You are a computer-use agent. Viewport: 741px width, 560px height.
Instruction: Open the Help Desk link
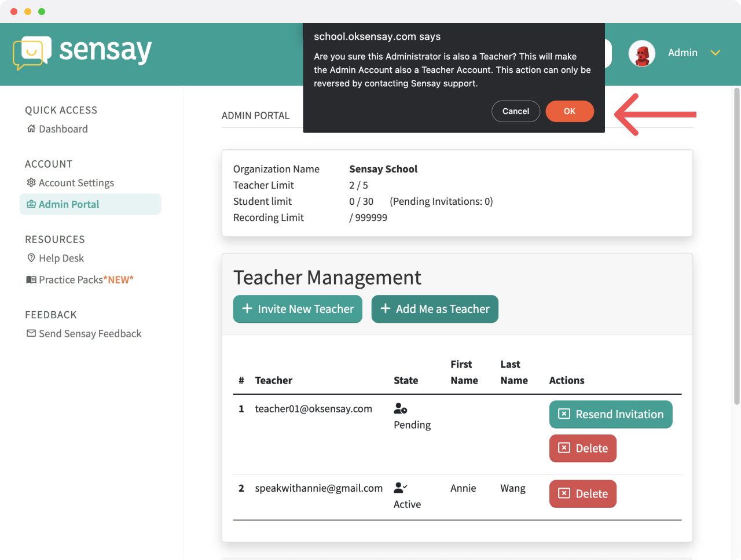coord(61,258)
